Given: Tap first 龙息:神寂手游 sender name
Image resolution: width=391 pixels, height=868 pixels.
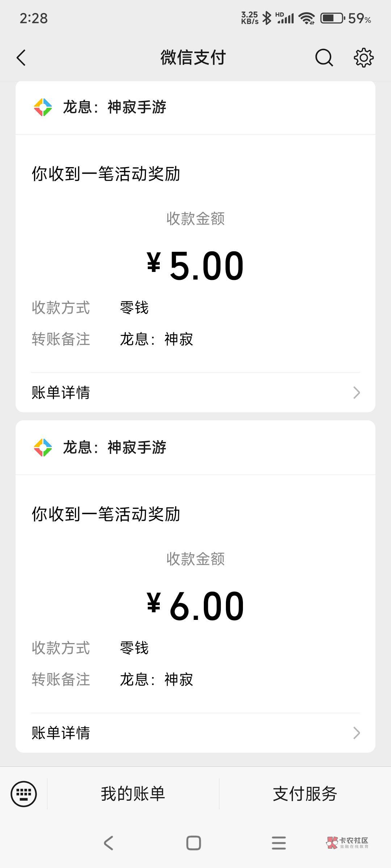Looking at the screenshot, I should tap(114, 107).
